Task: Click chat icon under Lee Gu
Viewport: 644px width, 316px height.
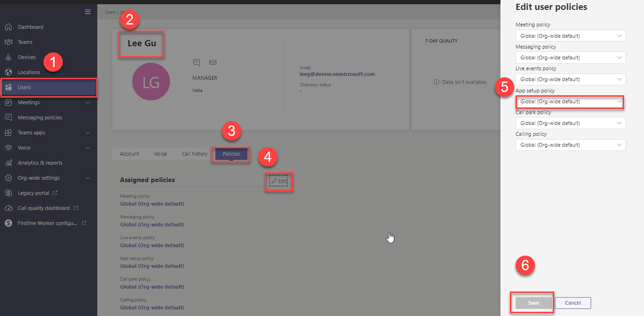Action: 196,62
